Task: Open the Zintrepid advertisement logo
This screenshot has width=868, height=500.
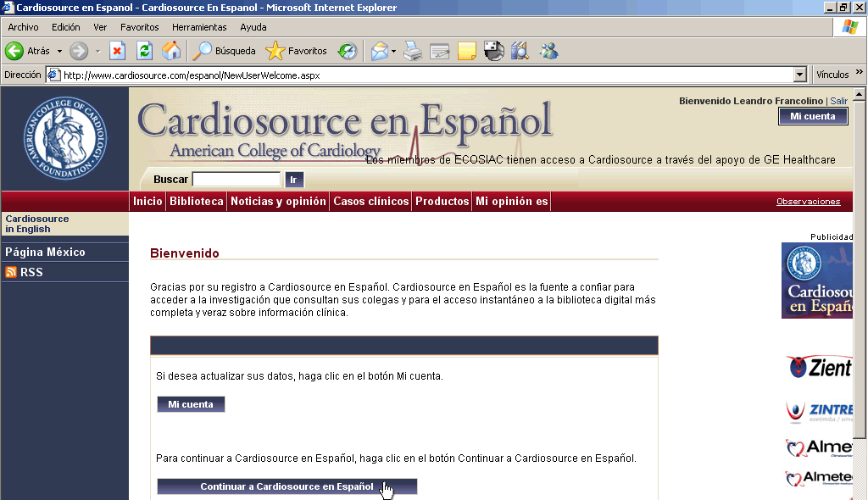Action: (x=820, y=411)
